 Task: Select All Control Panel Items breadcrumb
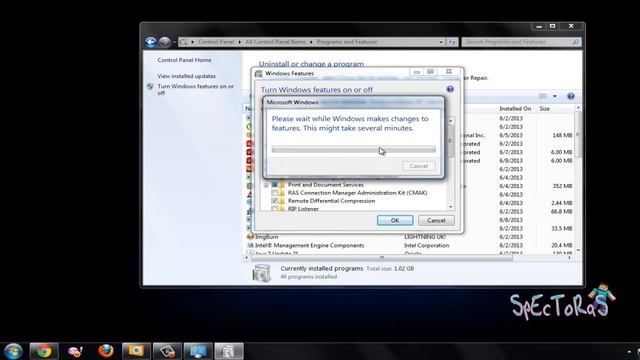point(276,42)
